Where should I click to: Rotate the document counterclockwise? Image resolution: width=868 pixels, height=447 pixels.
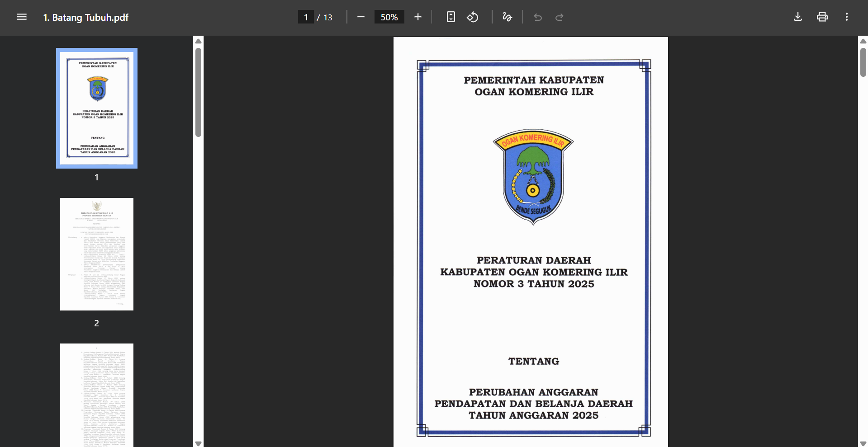click(x=473, y=17)
